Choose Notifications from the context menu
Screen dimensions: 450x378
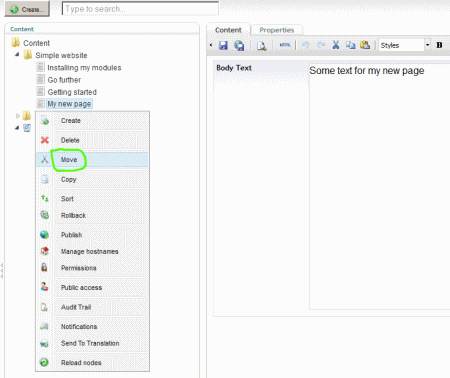point(92,327)
